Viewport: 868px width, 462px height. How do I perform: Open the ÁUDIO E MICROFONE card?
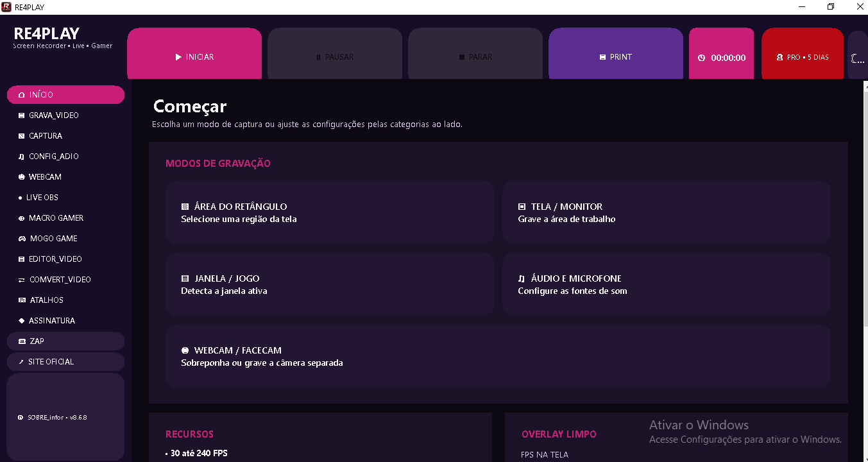tap(667, 284)
